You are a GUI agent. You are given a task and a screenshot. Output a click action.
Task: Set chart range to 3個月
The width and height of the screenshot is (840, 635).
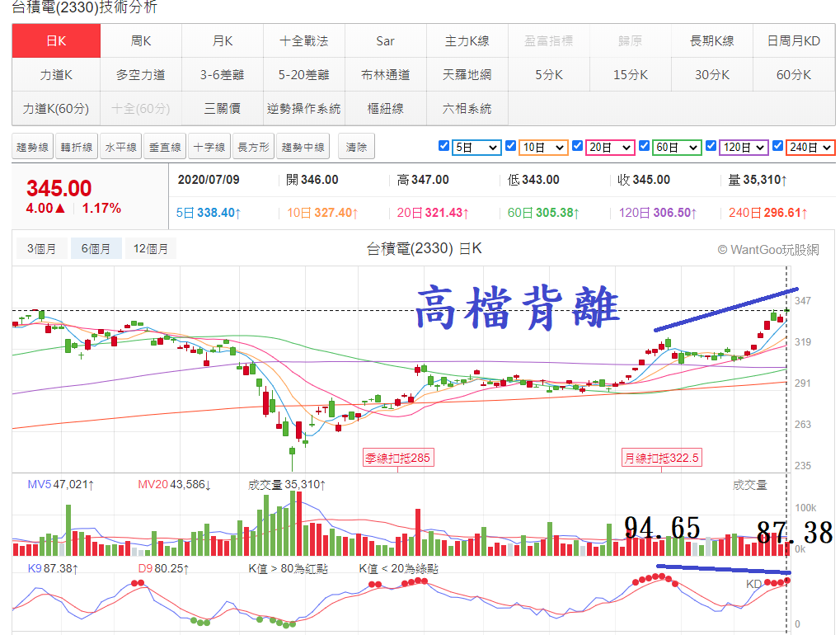(41, 249)
